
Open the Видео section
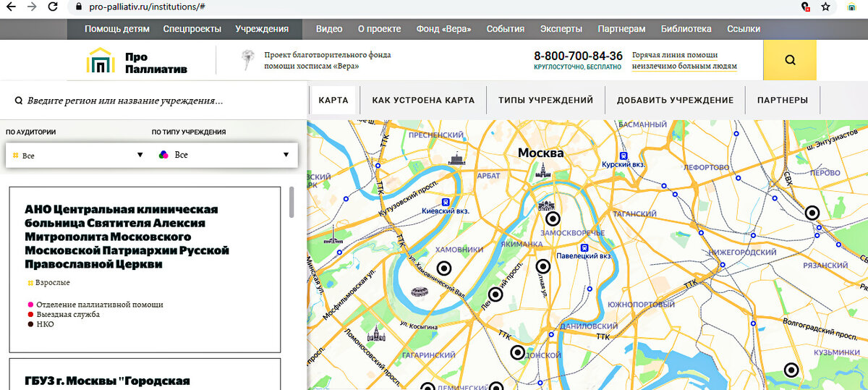329,29
